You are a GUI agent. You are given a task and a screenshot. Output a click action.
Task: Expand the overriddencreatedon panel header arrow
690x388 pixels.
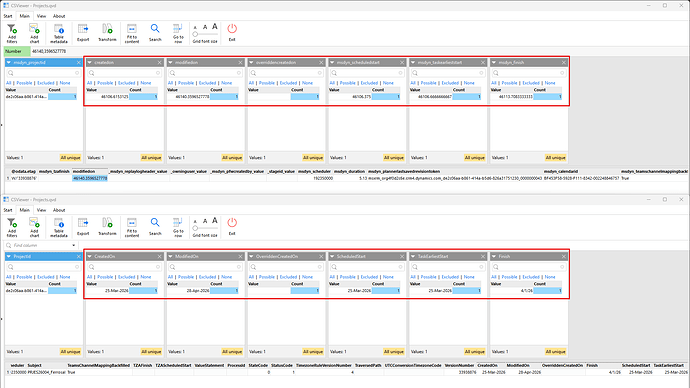(x=251, y=62)
